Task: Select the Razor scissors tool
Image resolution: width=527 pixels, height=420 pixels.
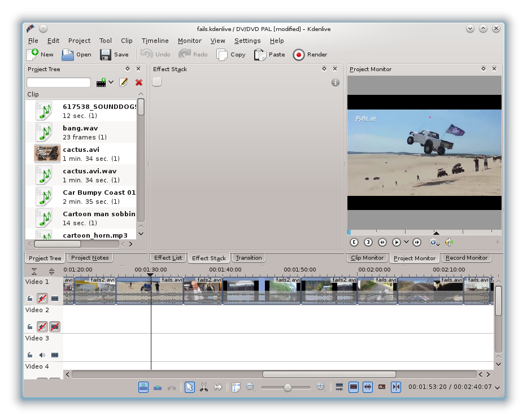Action: pyautogui.click(x=204, y=387)
